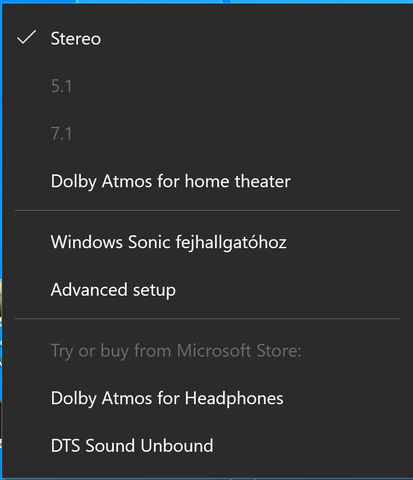Viewport: 413px width, 480px height.
Task: Get DTS Sound Unbound from Store
Action: 207,446
